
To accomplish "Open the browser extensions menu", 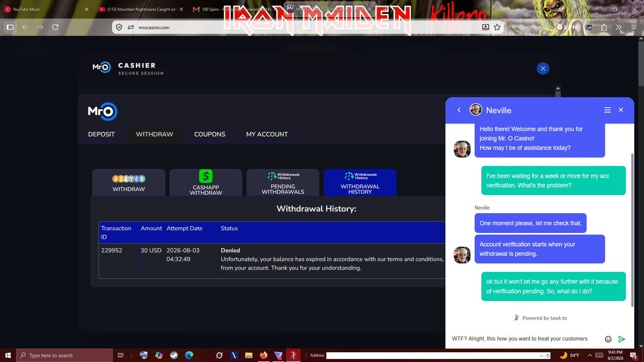I will point(604,27).
